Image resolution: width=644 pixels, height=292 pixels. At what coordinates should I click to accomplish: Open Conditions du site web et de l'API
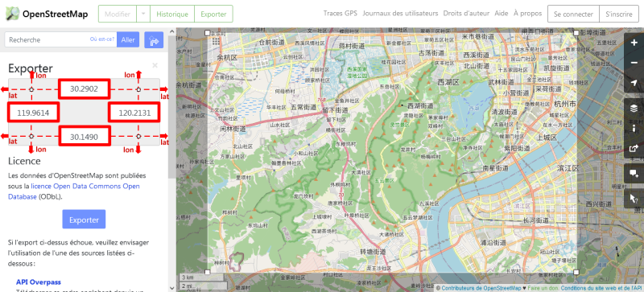tap(601, 288)
